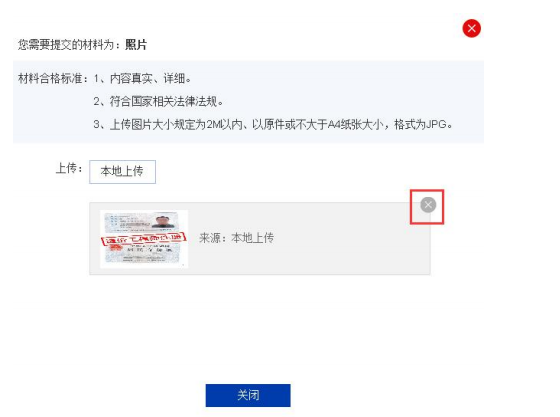Click the 来源:本地上传 source text

[236, 238]
